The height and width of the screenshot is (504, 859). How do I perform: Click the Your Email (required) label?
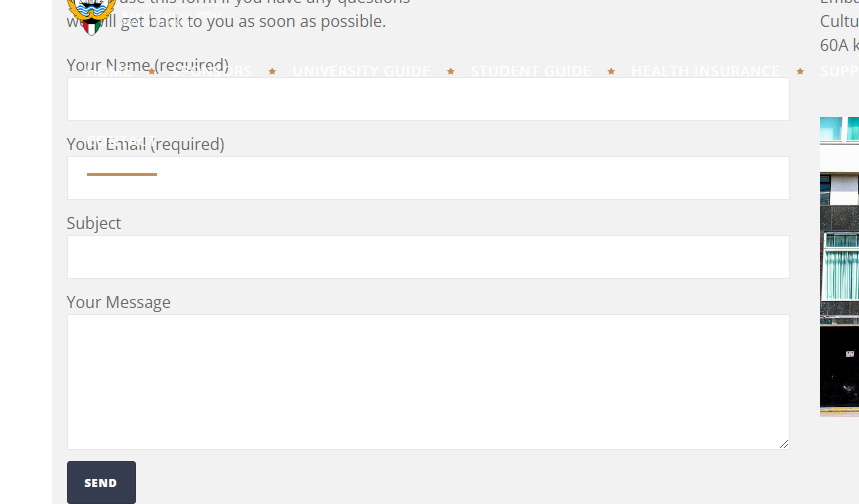click(x=146, y=144)
